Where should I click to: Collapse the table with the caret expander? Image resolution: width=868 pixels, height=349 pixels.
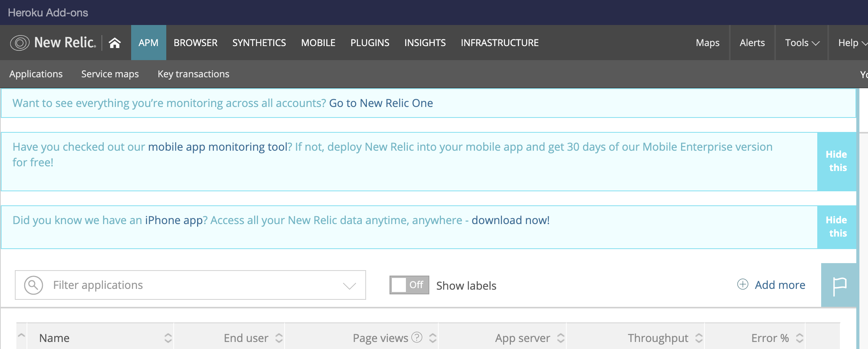(21, 336)
